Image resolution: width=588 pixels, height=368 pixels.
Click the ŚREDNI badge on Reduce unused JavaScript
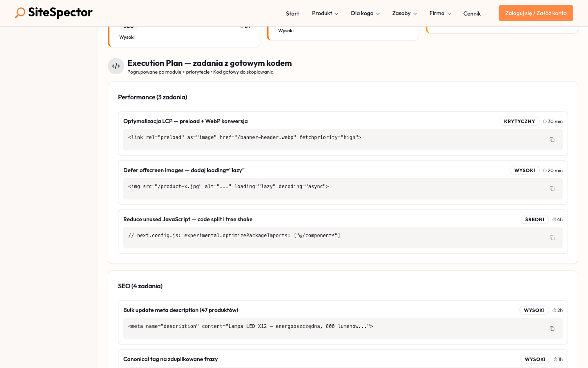(535, 219)
